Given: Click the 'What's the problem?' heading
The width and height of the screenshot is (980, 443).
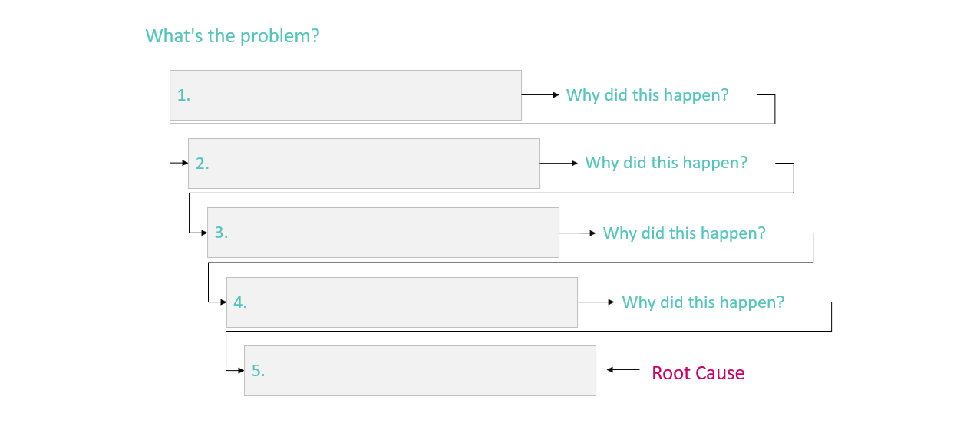Looking at the screenshot, I should coord(233,36).
